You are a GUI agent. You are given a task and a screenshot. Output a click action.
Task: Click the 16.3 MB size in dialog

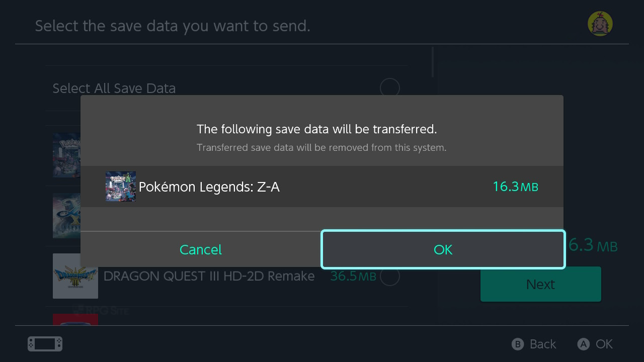click(x=515, y=187)
